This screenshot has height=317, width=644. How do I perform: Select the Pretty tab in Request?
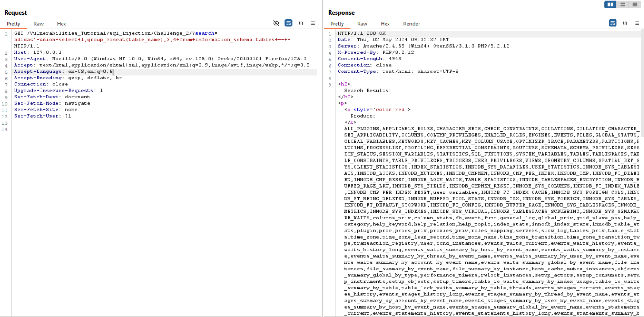click(x=13, y=24)
